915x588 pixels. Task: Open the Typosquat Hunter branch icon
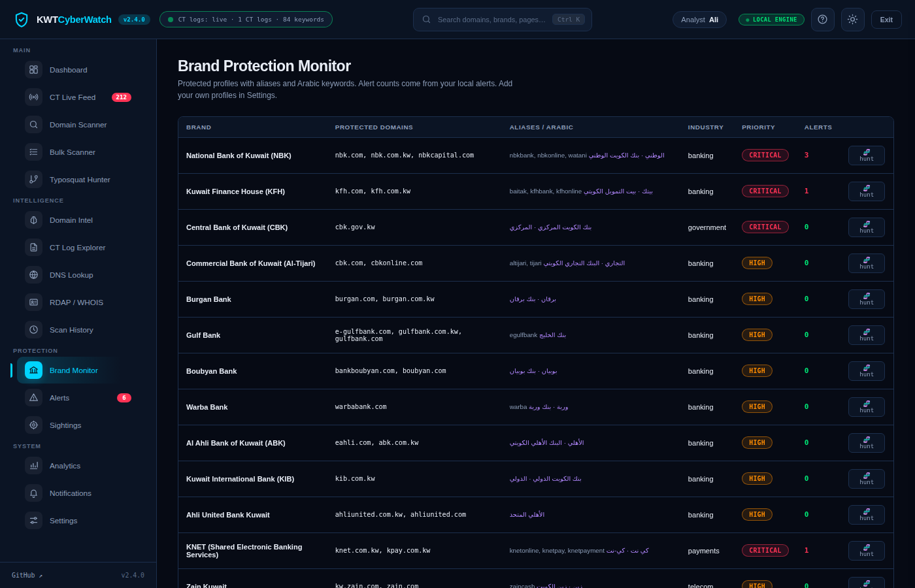tap(33, 180)
